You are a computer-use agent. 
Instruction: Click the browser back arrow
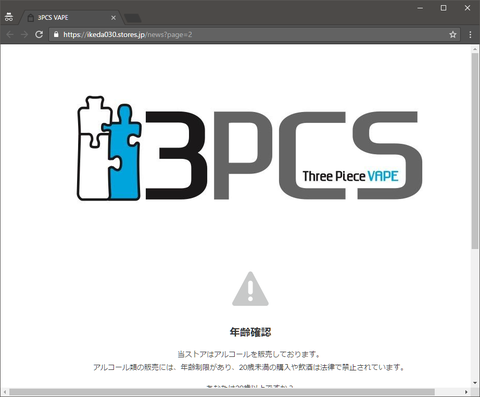click(x=10, y=35)
